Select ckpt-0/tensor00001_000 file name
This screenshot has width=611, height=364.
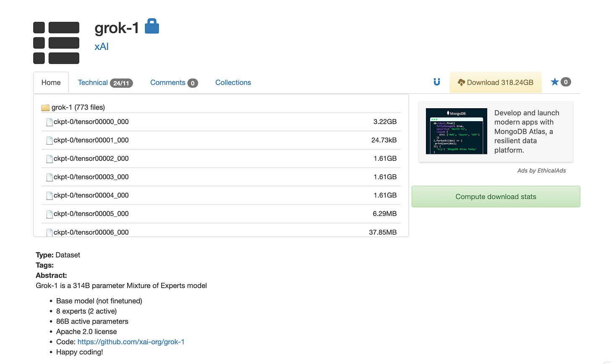(x=91, y=140)
